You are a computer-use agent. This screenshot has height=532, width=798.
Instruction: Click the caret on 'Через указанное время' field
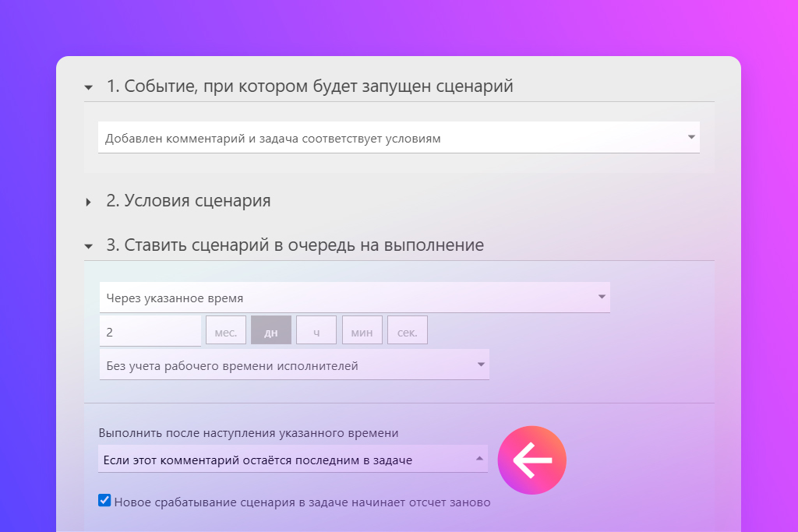pos(602,297)
